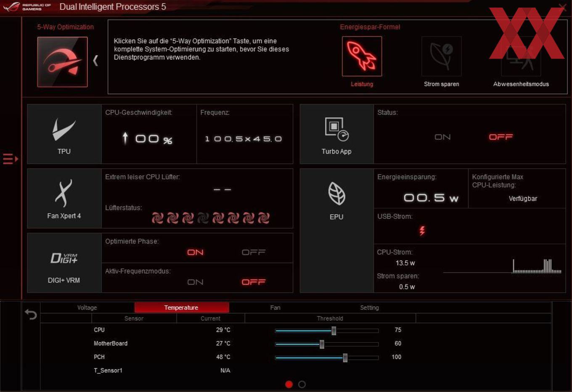Image resolution: width=572 pixels, height=392 pixels.
Task: Select the Abwesenheitsmodus icon
Action: click(x=521, y=56)
